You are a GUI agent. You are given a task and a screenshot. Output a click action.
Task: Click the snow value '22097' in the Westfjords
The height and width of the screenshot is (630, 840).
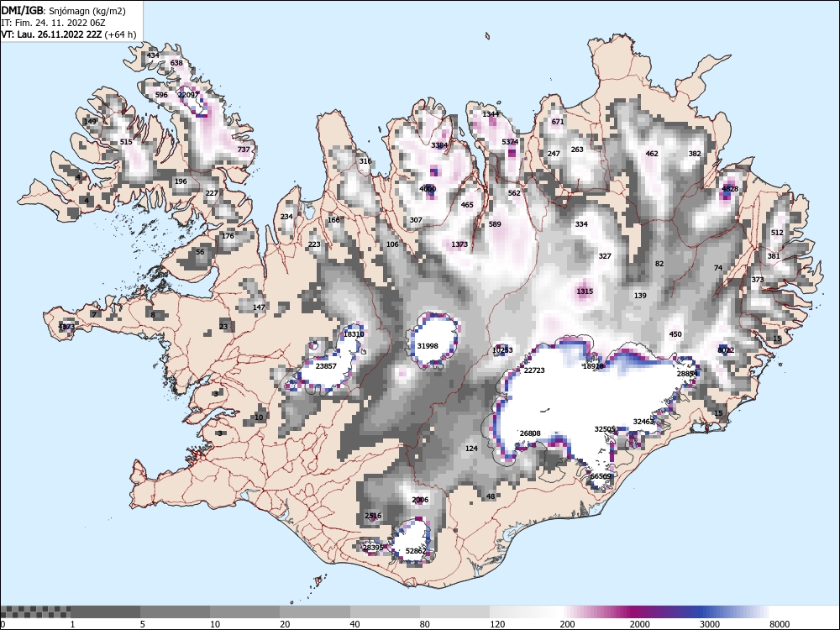coord(188,95)
